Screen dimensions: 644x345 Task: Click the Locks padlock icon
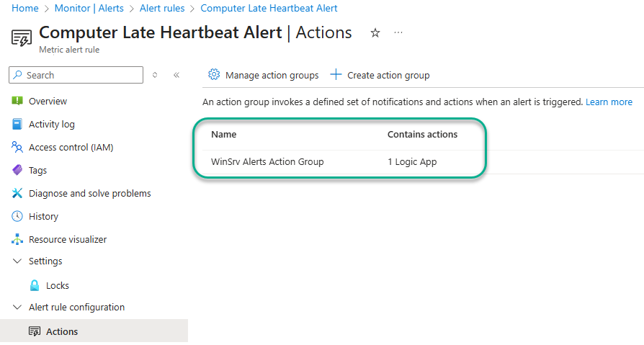[x=35, y=285]
